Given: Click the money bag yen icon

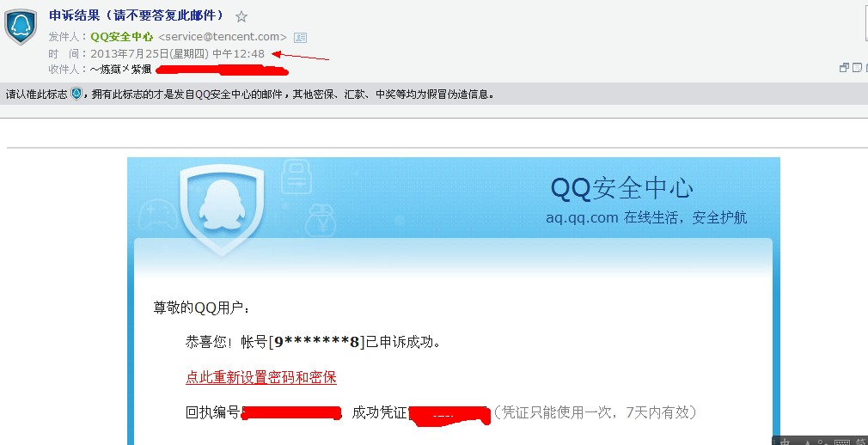Looking at the screenshot, I should (320, 219).
